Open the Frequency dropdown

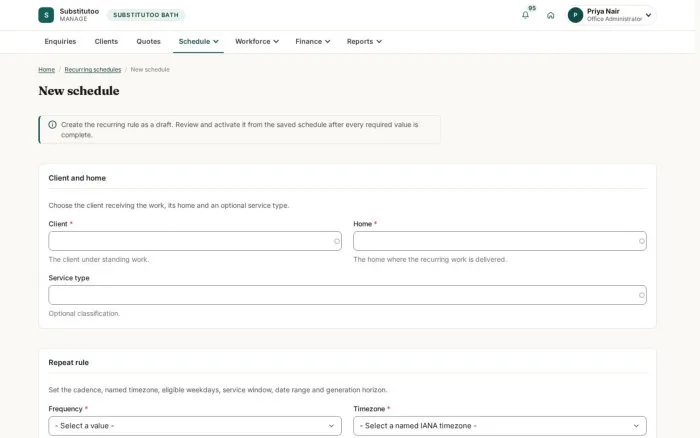pyautogui.click(x=195, y=426)
